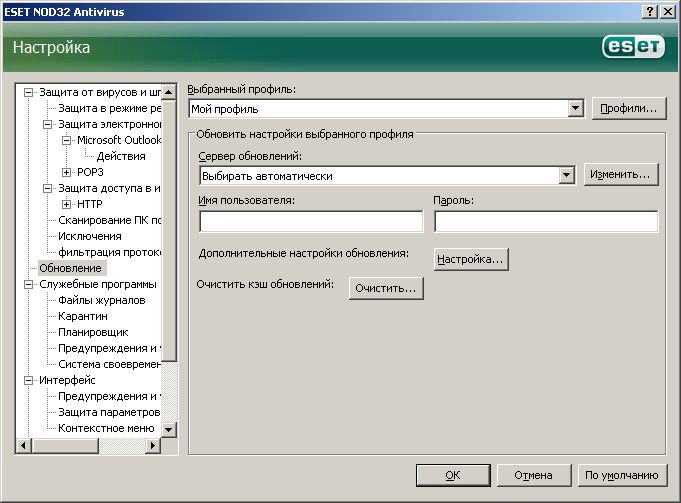Open the Выбранный профиль dropdown

point(575,108)
